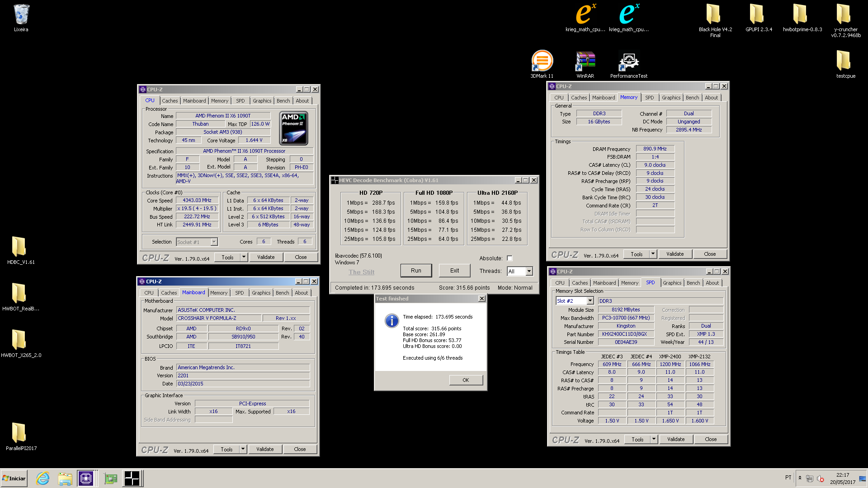Switch to CPU-Z taskbar button
This screenshot has height=488, width=868.
[x=85, y=479]
